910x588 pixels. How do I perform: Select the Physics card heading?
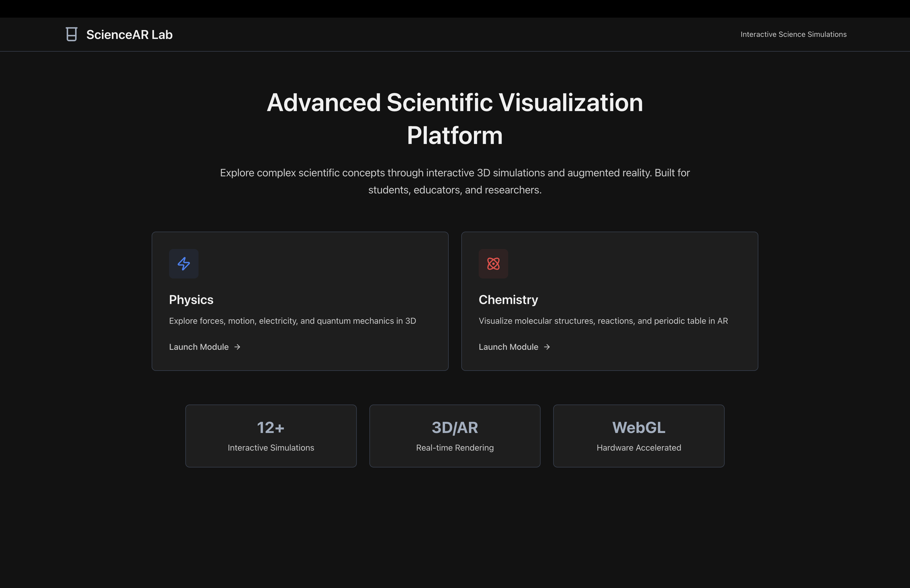(191, 300)
